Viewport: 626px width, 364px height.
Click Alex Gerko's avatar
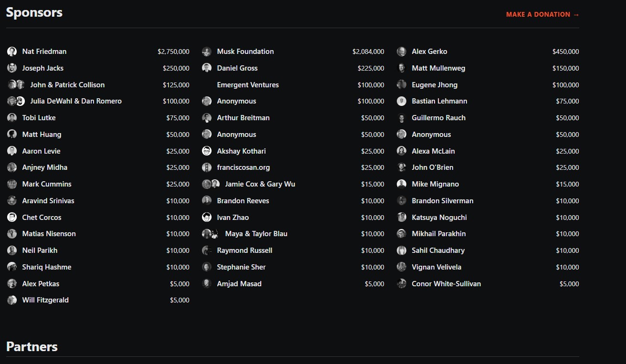click(402, 52)
